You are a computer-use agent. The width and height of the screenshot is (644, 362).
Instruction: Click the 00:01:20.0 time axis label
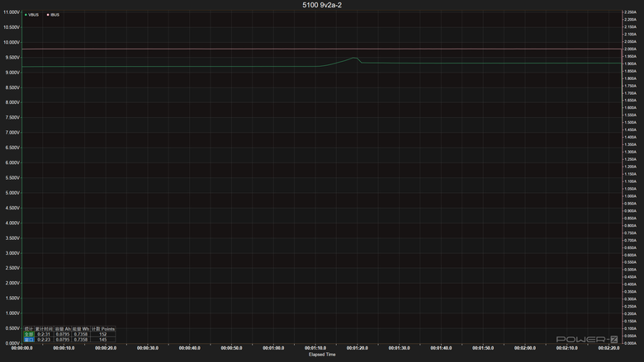[357, 348]
